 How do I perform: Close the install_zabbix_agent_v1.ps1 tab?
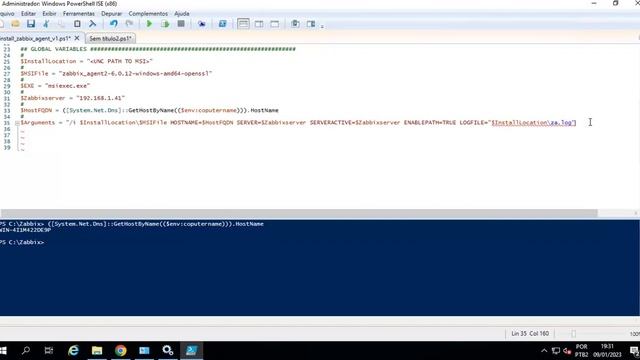click(x=77, y=38)
